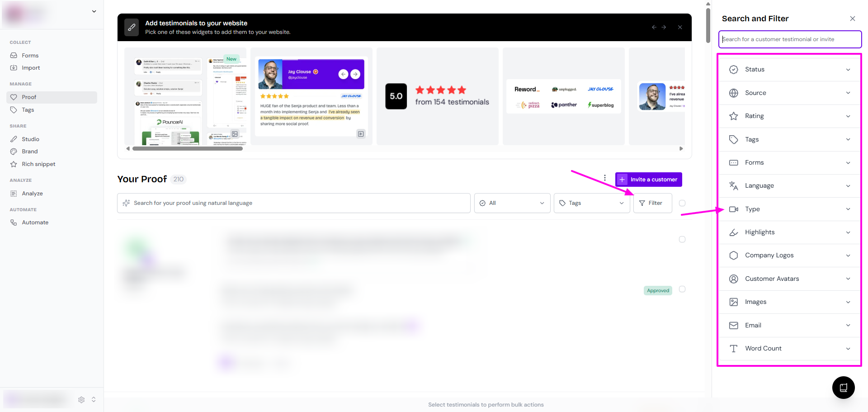Click the settings gear icon in sidebar
Screen dimensions: 868x412
pos(81,400)
